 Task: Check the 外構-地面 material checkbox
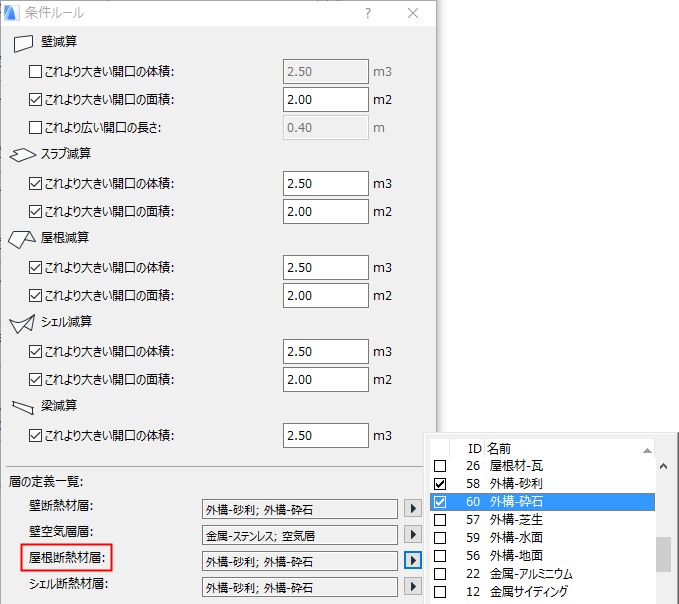click(440, 556)
